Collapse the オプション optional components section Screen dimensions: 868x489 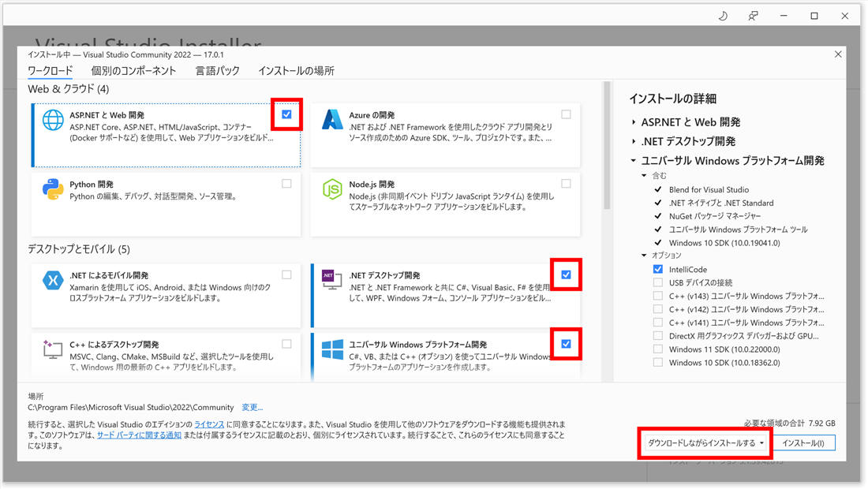(x=644, y=256)
